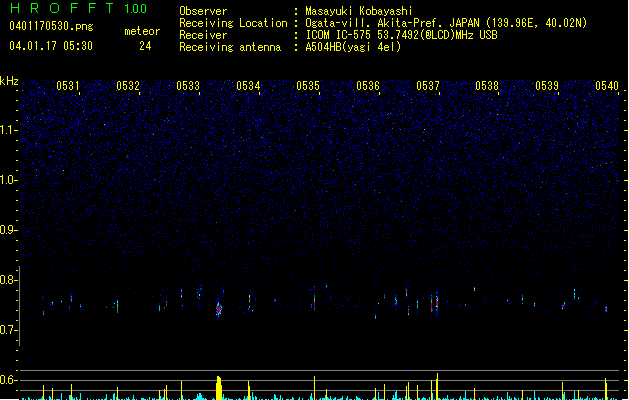
Task: Click the 0535 time marker
Action: tap(308, 86)
